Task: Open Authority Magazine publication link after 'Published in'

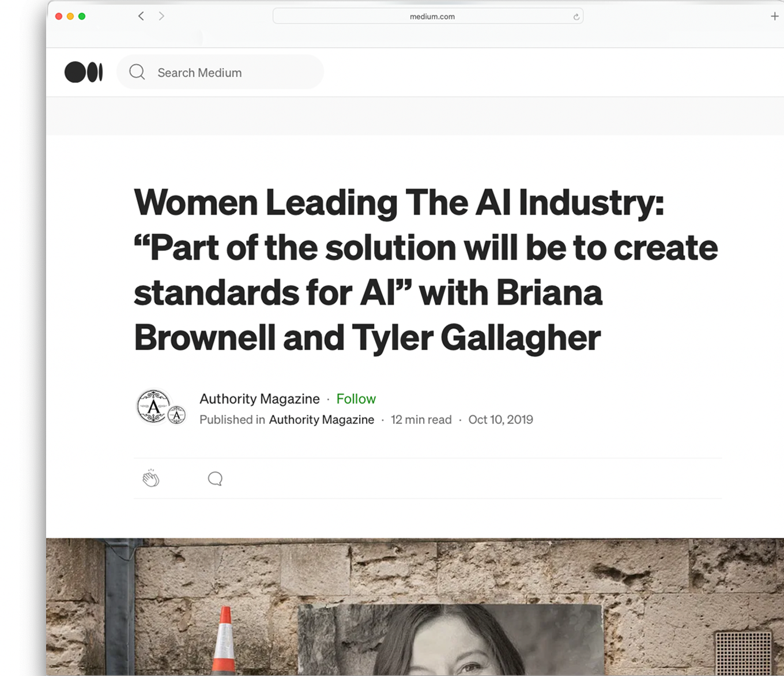Action: coord(321,419)
